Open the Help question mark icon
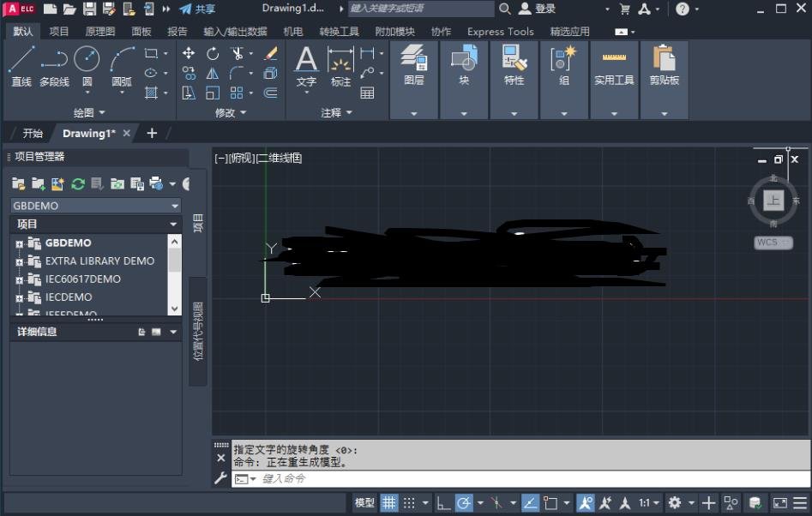The width and height of the screenshot is (812, 516). point(682,9)
